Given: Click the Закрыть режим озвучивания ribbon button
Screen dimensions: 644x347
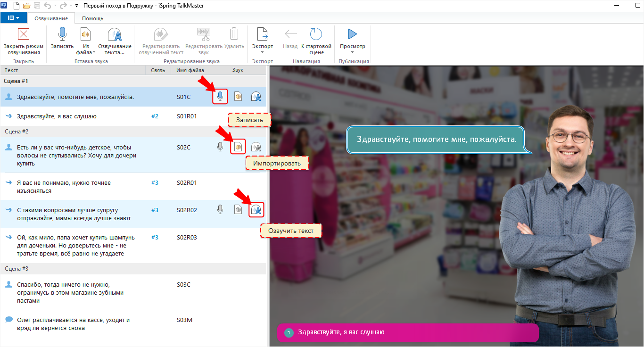Looking at the screenshot, I should [23, 41].
